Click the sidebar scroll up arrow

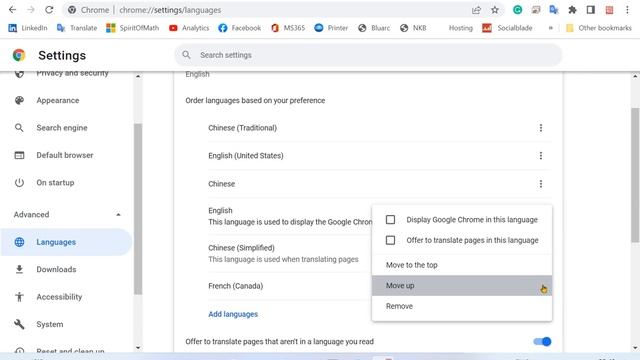(138, 76)
